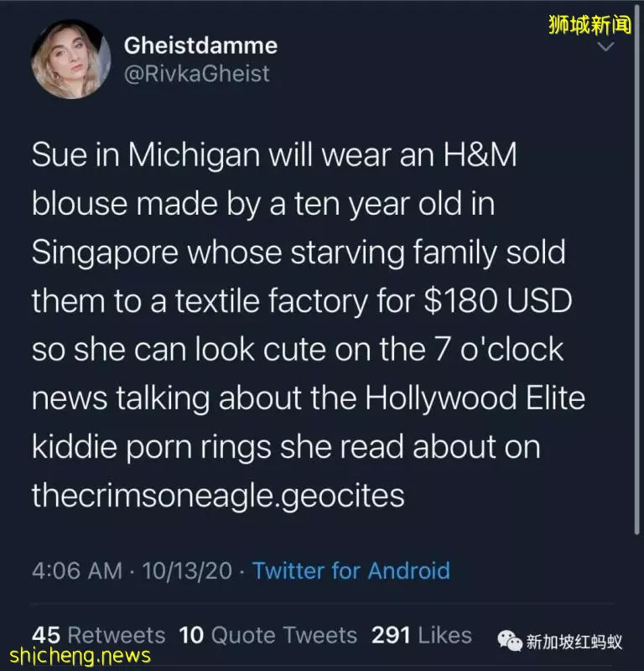Click the WeChat logo icon
This screenshot has width=644, height=671.
coord(509,641)
